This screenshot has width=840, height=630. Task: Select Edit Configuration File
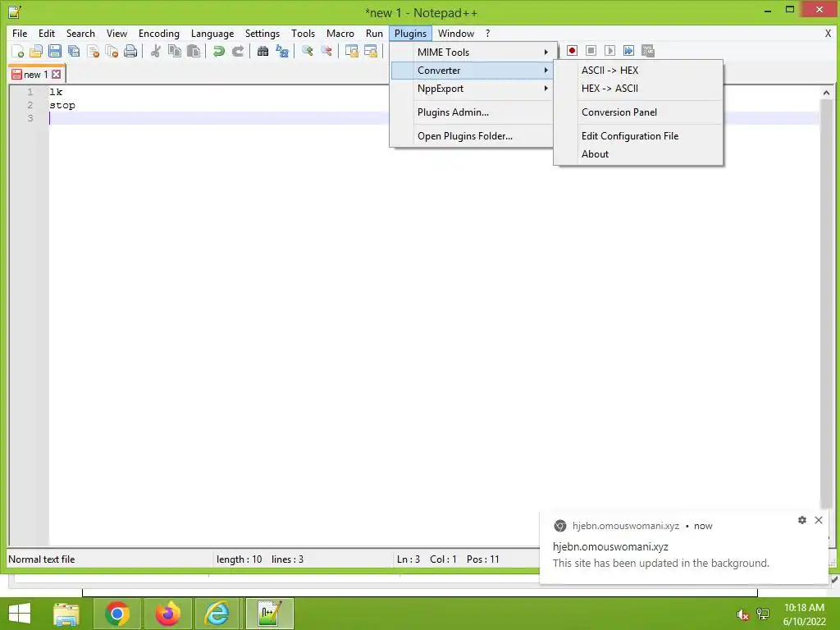point(638,136)
